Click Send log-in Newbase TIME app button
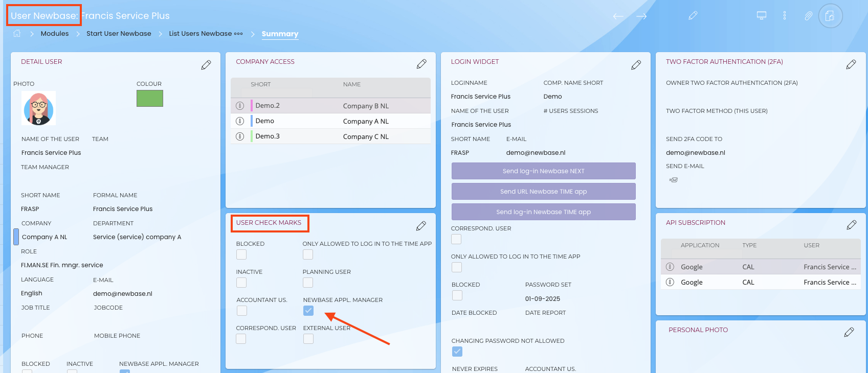Viewport: 868px width, 373px height. coord(544,212)
